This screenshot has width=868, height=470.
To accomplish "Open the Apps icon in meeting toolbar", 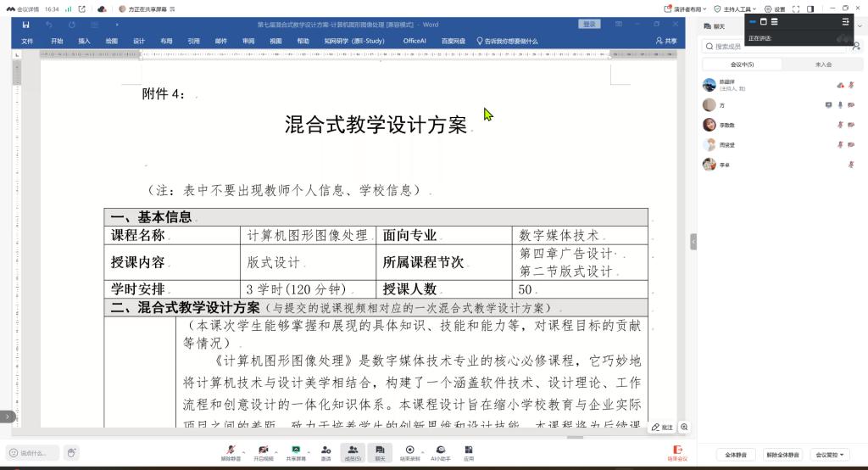I will (x=468, y=450).
